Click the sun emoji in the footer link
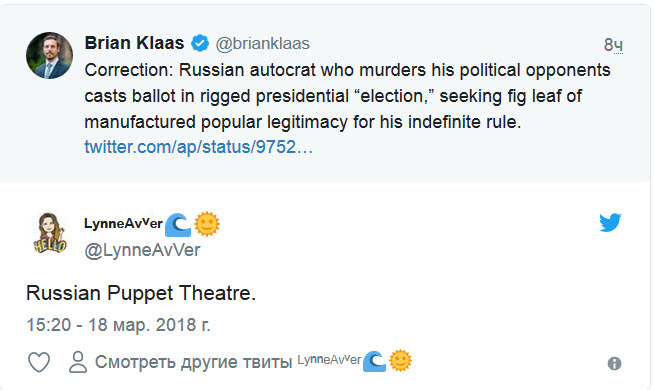This screenshot has height=390, width=655. [400, 360]
